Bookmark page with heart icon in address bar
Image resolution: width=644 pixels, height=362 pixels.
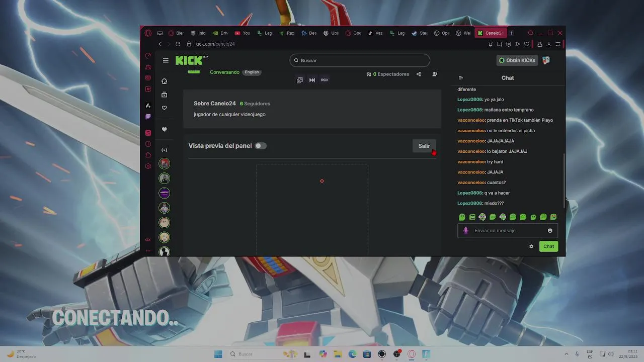coord(527,44)
